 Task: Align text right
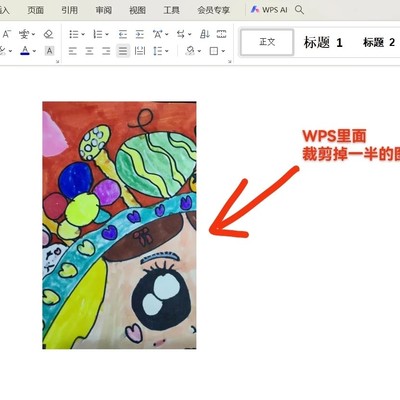(x=106, y=51)
